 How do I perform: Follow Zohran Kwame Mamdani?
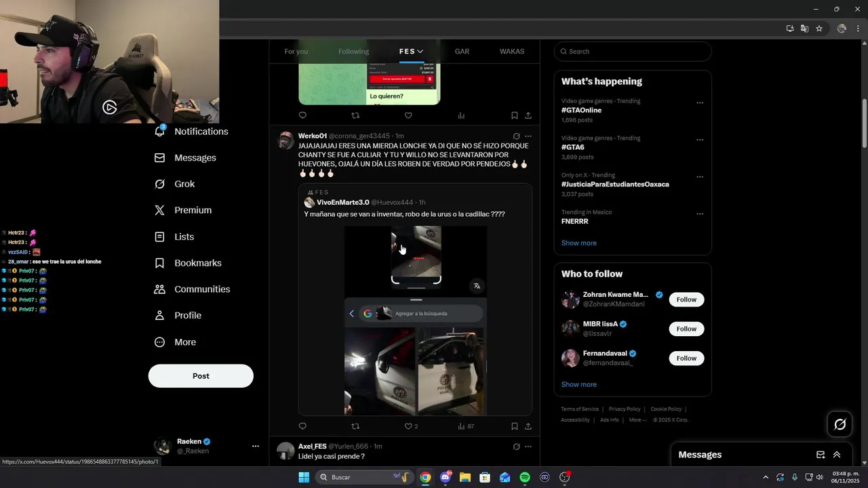[686, 300]
